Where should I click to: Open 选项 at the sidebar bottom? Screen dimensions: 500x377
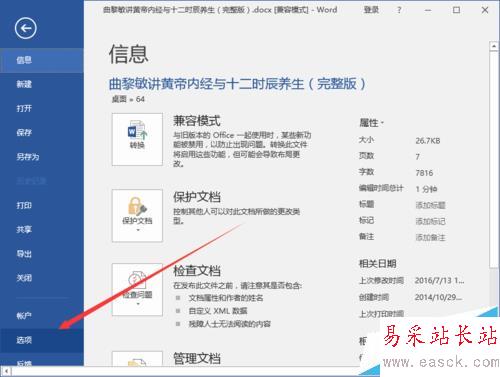[x=42, y=340]
